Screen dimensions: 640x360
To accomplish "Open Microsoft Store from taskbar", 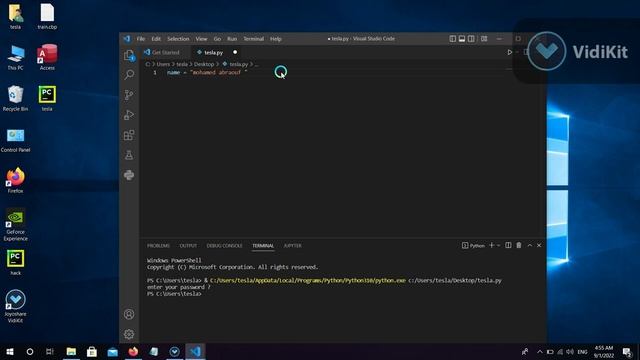I will (x=92, y=351).
